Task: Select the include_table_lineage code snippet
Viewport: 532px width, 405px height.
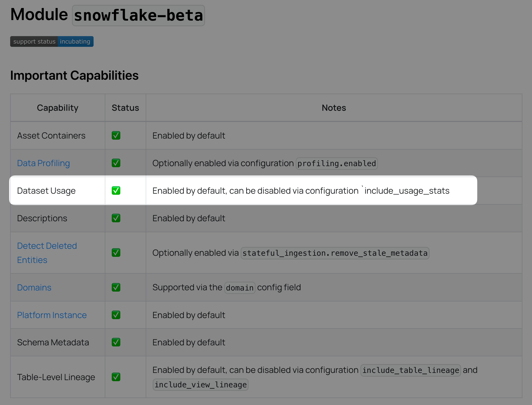Action: (x=410, y=370)
